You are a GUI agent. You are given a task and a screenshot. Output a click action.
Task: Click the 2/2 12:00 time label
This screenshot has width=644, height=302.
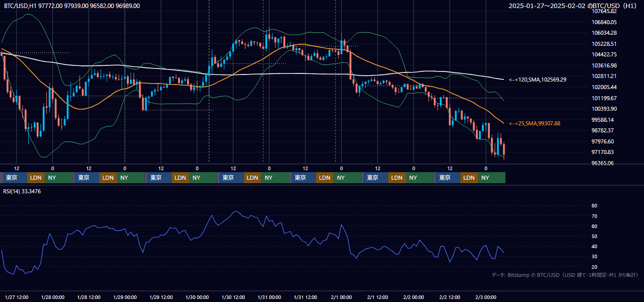[x=450, y=297]
